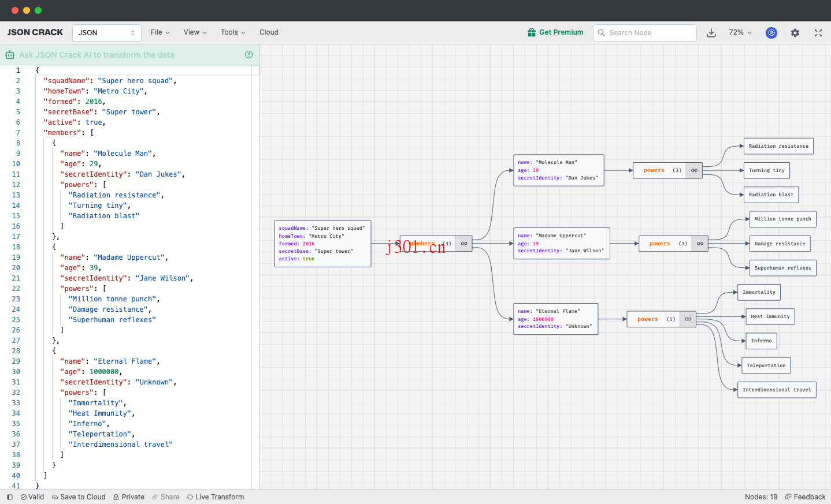Viewport: 831px width, 504px height.
Task: Click the panel toggle icon in the status bar
Action: tap(9, 497)
